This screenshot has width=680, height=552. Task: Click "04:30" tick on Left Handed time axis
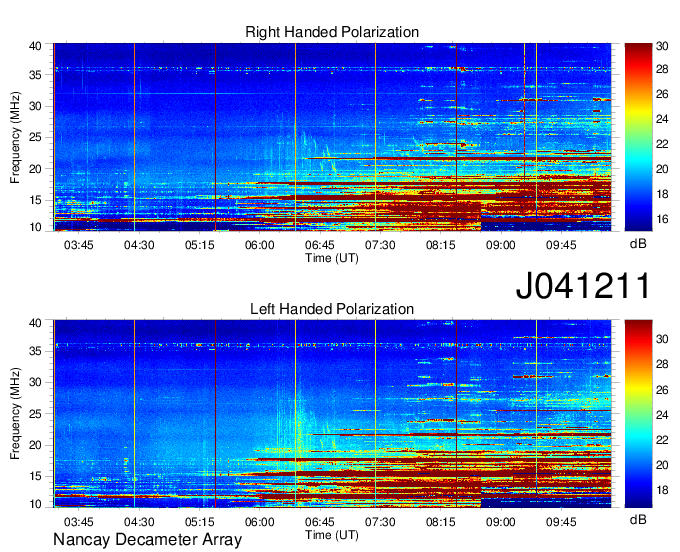point(139,522)
